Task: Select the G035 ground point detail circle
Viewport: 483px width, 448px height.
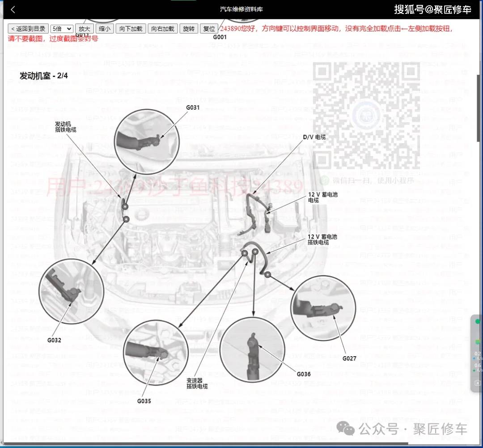Action: pyautogui.click(x=156, y=352)
